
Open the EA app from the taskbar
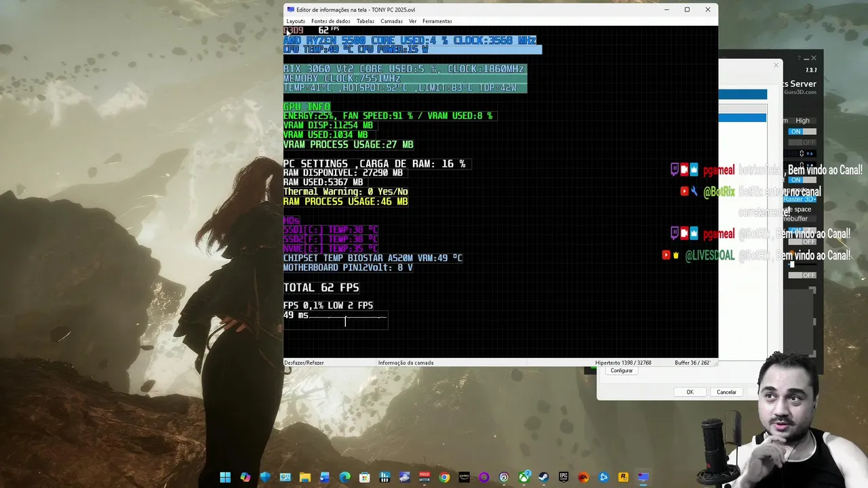[x=584, y=477]
